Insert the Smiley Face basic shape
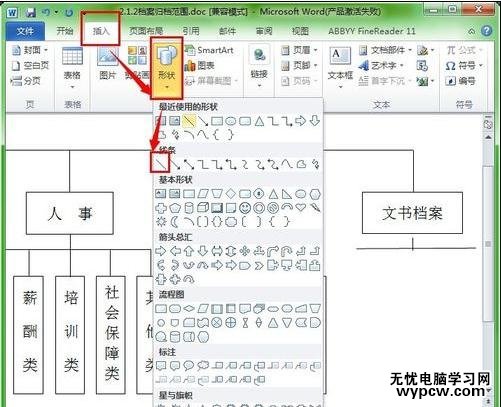The image size is (501, 407). [245, 208]
